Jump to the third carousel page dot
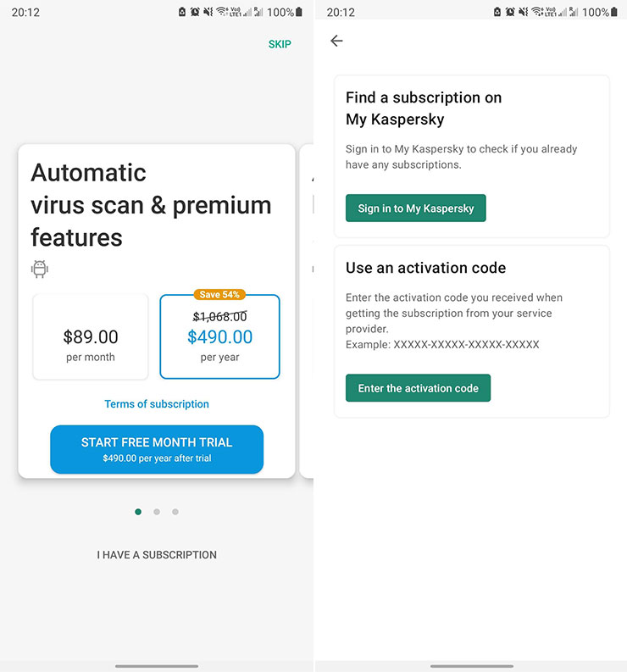627x672 pixels. click(175, 512)
